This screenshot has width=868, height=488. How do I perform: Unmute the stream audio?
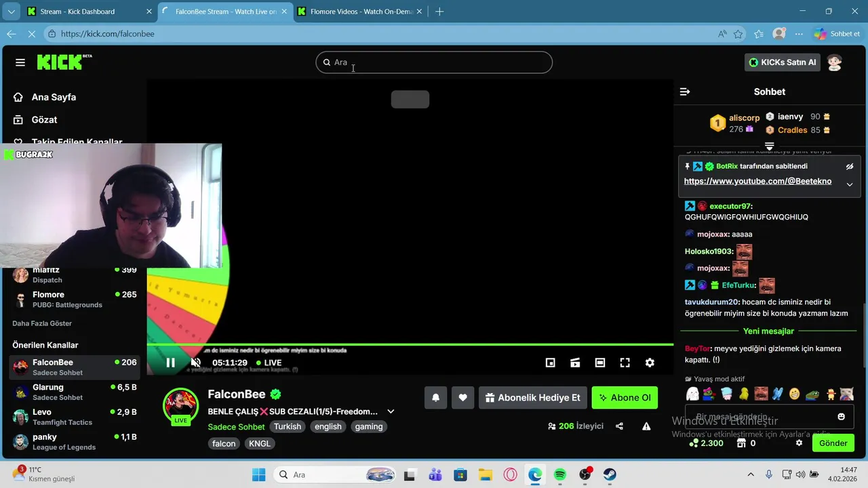click(x=195, y=363)
